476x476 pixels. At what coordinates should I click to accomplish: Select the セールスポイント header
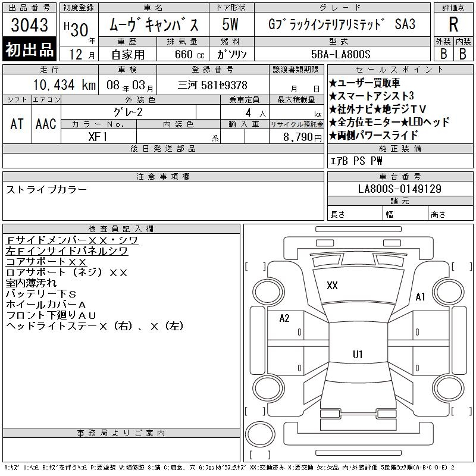(400, 69)
